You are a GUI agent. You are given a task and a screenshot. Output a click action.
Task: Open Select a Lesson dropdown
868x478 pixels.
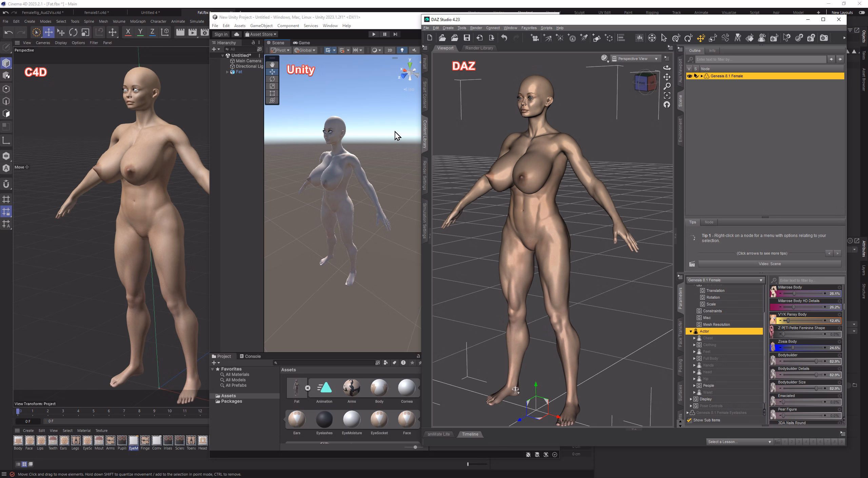pyautogui.click(x=740, y=442)
